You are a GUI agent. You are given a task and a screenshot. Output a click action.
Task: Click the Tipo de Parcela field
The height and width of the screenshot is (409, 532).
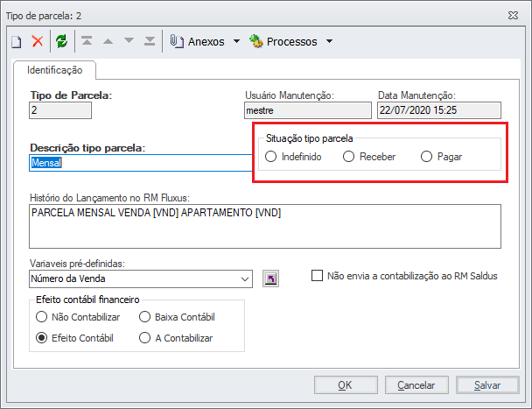60,110
